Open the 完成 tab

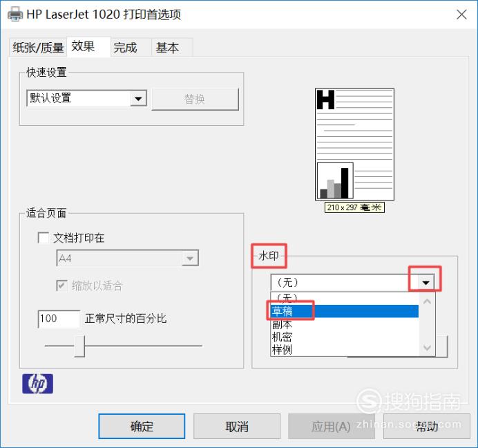coord(131,47)
